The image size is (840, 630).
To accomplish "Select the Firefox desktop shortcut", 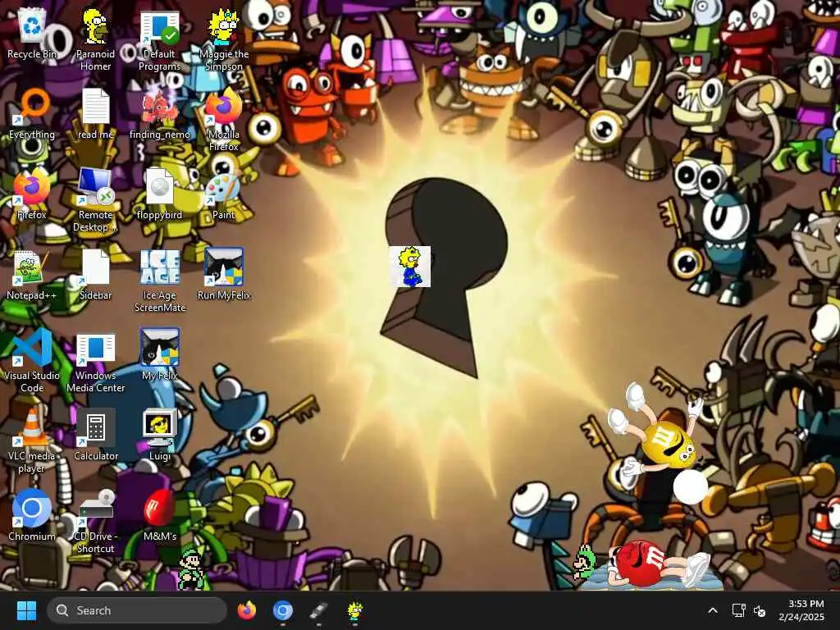I will tap(32, 194).
